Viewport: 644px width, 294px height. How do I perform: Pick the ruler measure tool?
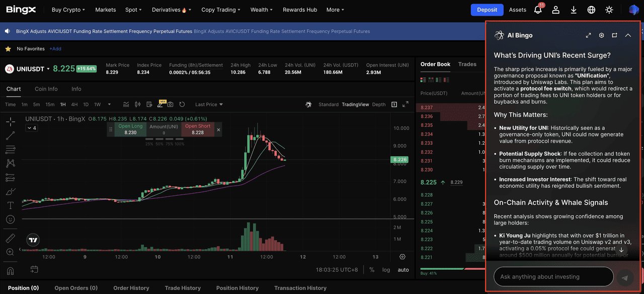point(10,238)
